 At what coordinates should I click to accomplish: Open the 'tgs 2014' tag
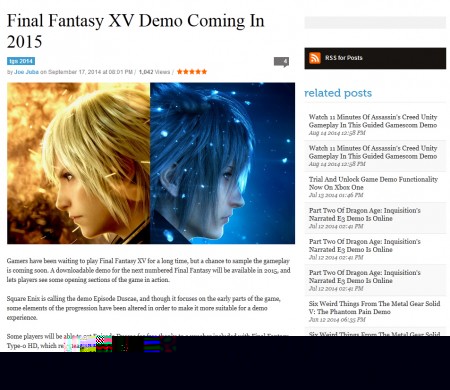tap(21, 61)
